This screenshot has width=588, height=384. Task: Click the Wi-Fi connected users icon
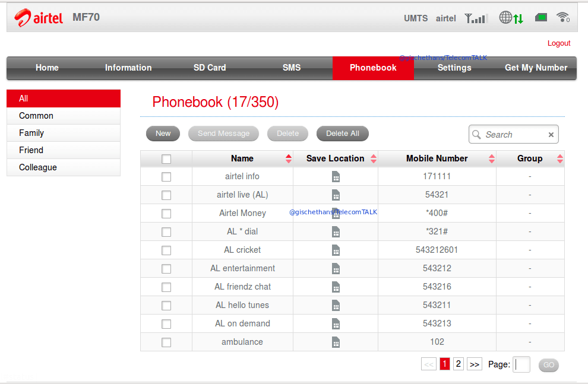(563, 17)
